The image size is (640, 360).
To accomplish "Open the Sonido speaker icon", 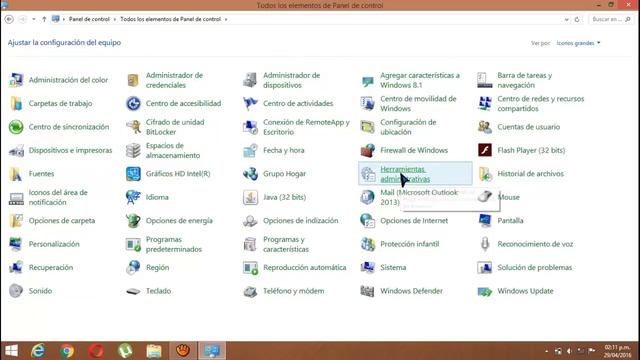I will click(16, 291).
